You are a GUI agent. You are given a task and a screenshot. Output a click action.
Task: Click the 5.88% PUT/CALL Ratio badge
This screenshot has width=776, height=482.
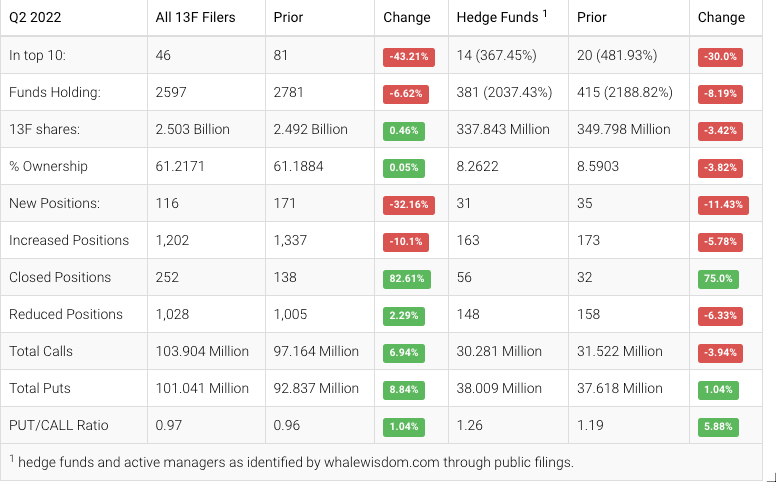719,426
